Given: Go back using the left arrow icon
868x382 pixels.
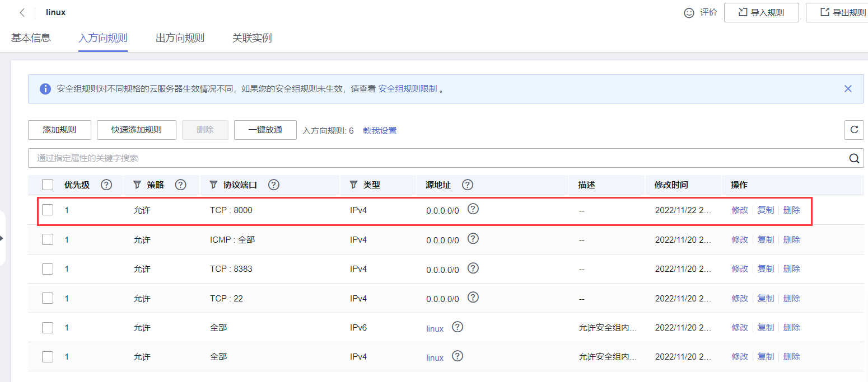Looking at the screenshot, I should pos(22,12).
